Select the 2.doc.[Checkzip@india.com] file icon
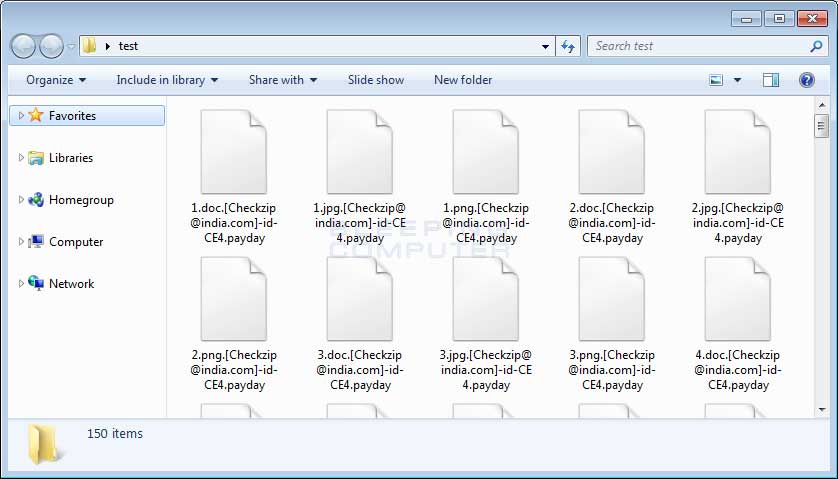This screenshot has height=479, width=838. coord(612,152)
